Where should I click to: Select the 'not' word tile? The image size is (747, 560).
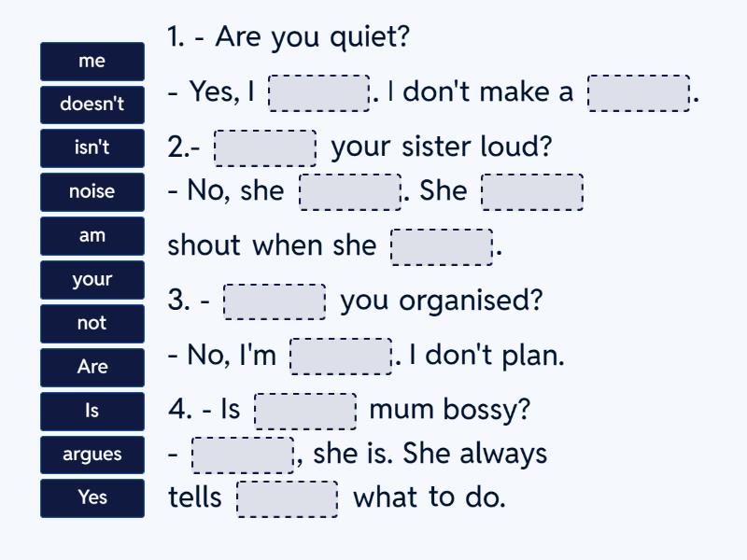click(92, 324)
